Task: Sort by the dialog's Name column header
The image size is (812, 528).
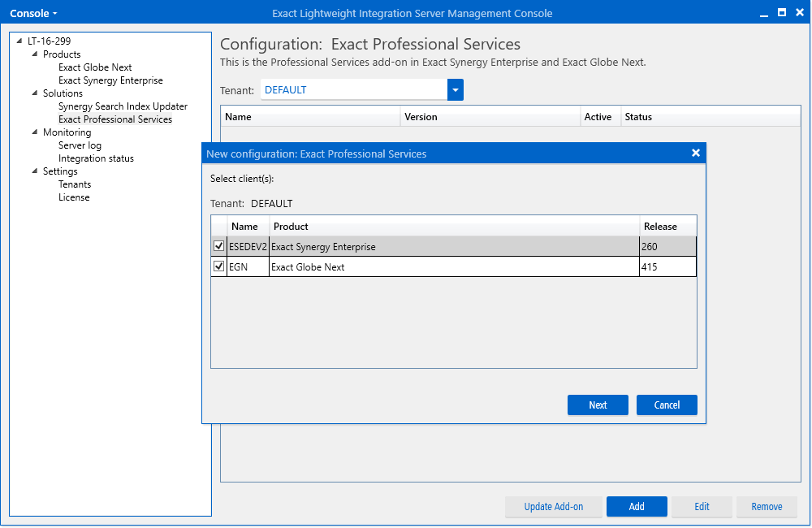Action: point(248,227)
